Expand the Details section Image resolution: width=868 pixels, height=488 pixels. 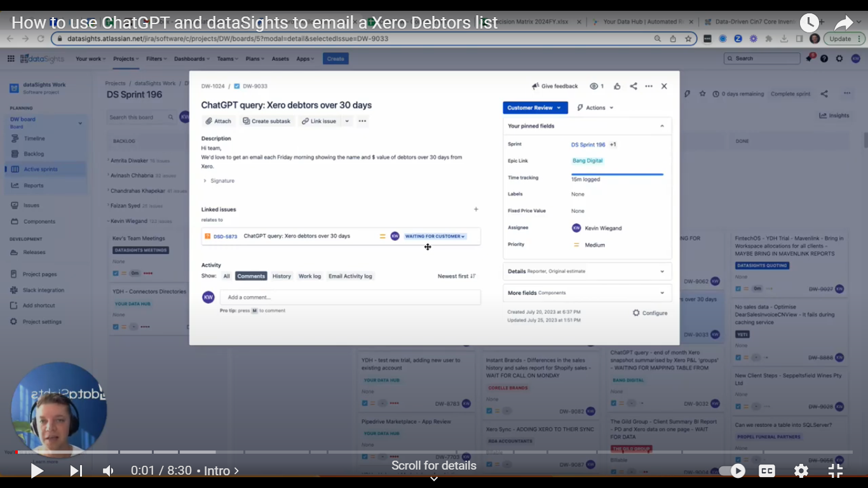click(587, 271)
